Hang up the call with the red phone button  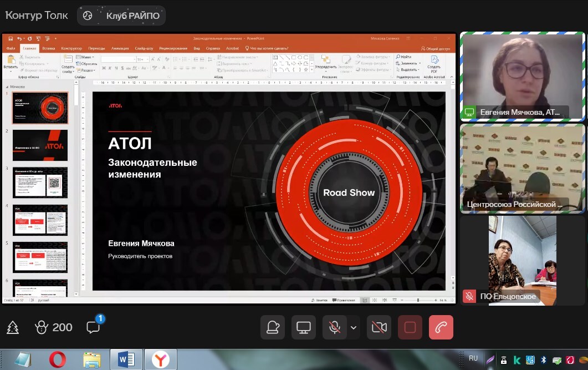(441, 328)
